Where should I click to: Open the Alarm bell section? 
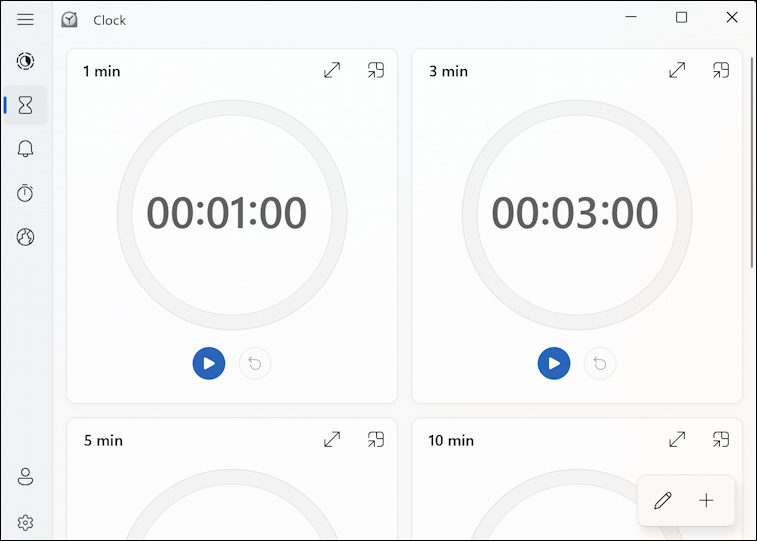pyautogui.click(x=26, y=149)
